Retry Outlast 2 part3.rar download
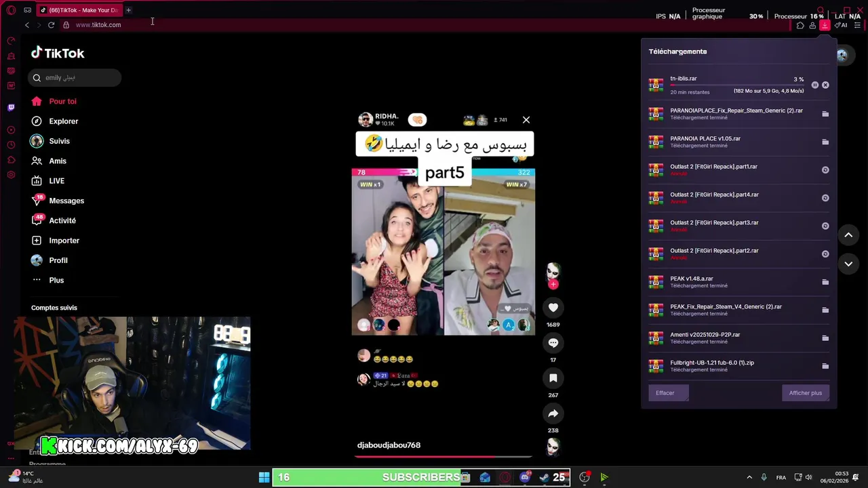This screenshot has width=868, height=488. point(825,226)
